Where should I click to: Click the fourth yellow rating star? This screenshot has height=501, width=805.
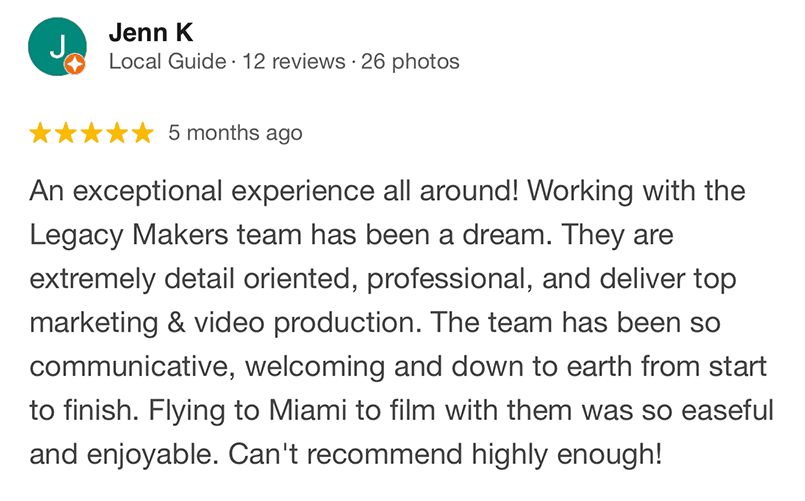tap(116, 133)
